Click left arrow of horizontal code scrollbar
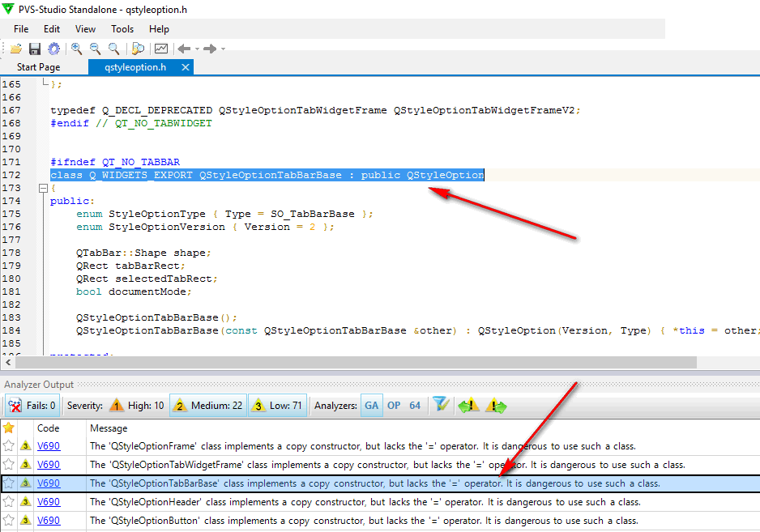 coord(8,363)
